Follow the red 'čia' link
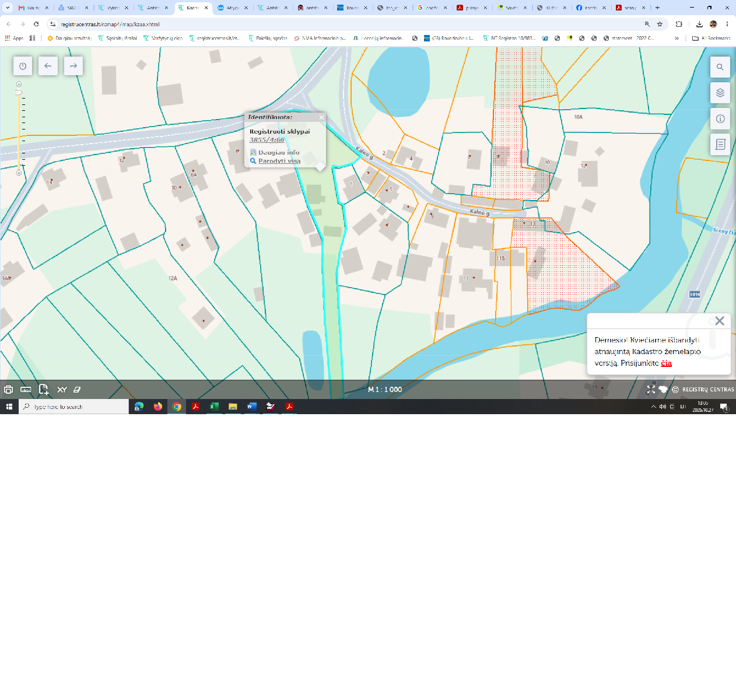This screenshot has width=736, height=700. 666,363
